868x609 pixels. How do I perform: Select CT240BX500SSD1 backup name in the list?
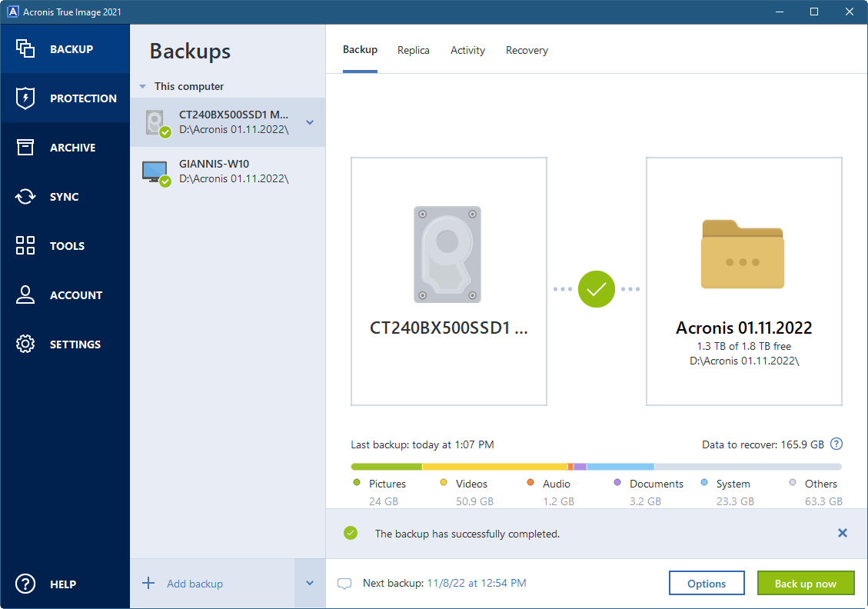point(233,115)
